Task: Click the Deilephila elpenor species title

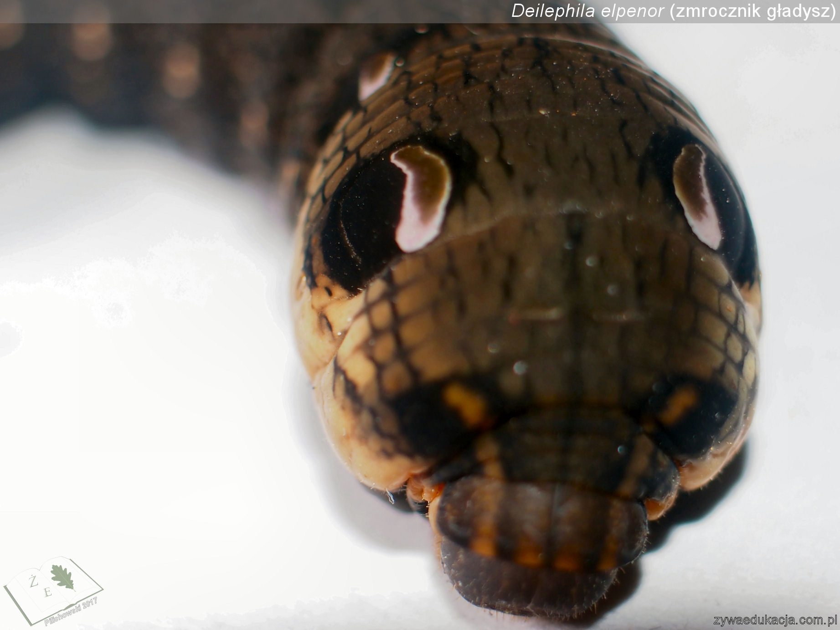Action: pyautogui.click(x=587, y=11)
